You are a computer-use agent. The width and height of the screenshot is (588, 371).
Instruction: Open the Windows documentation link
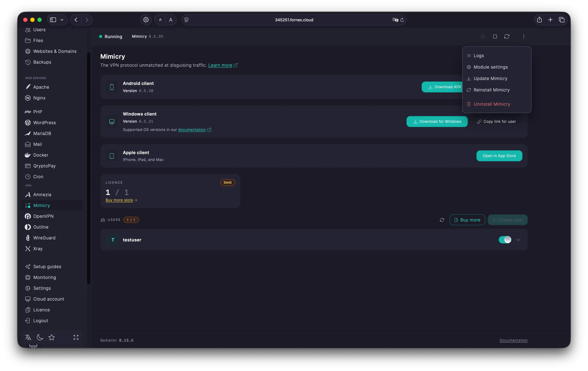192,130
